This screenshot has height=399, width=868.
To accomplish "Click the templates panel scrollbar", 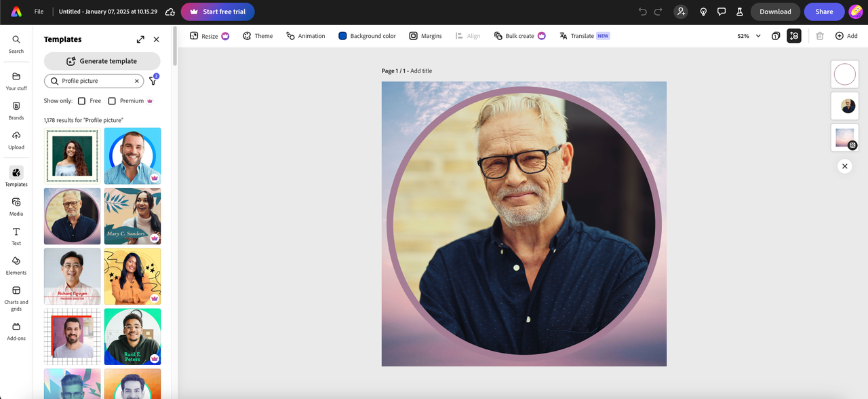I will click(x=175, y=46).
